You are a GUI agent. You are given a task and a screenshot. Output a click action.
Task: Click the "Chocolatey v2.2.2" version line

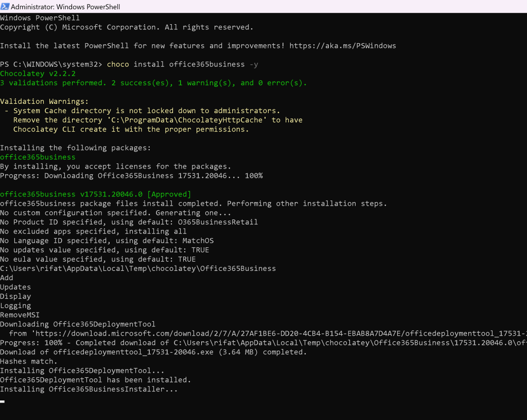[38, 74]
